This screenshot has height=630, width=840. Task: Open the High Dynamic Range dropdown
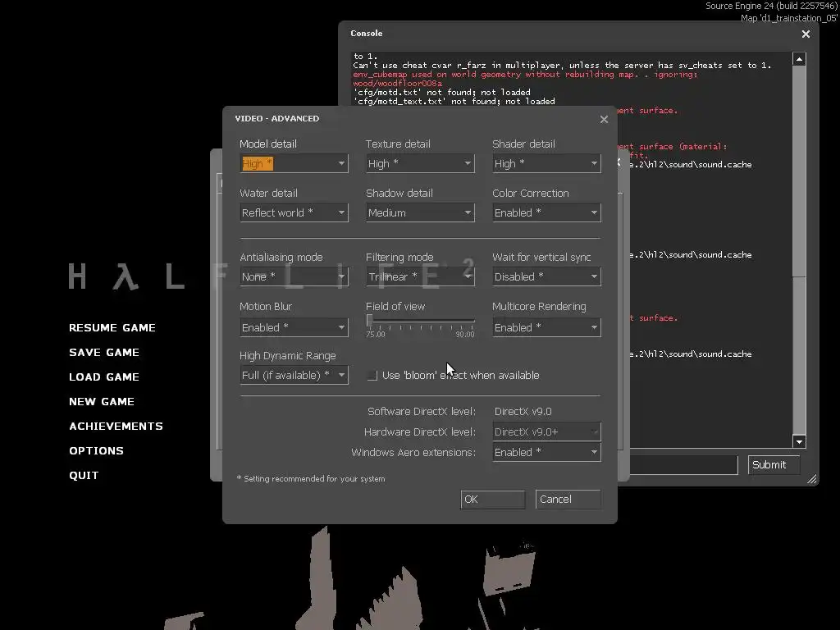[x=294, y=375]
